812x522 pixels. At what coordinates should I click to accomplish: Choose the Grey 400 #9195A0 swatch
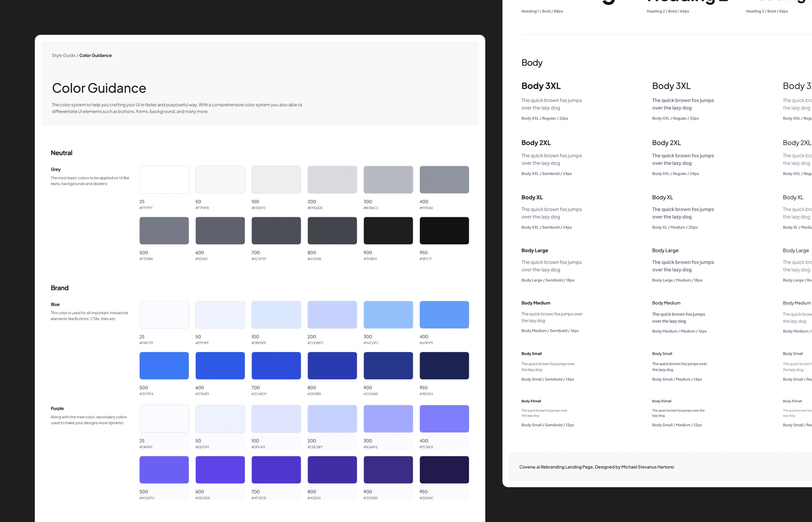444,180
